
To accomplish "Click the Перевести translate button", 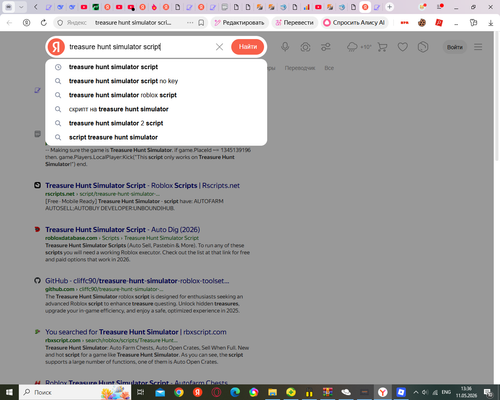I will click(295, 23).
